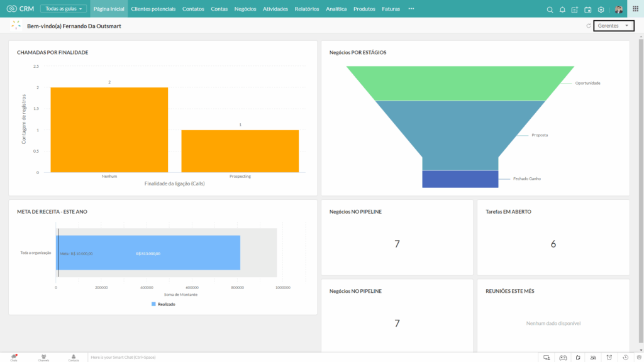Screen dimensions: 644x362
Task: Open the Contas tab
Action: pos(219,9)
